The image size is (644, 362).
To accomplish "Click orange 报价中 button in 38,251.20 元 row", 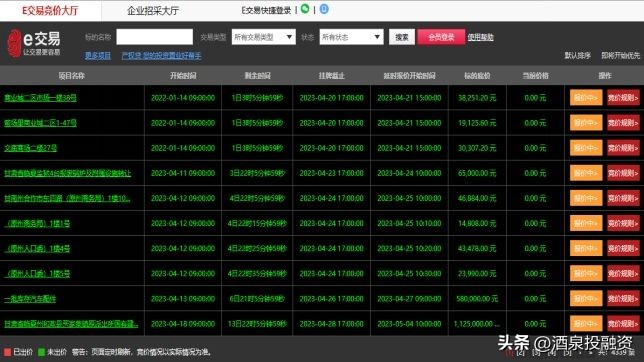I will (x=586, y=98).
